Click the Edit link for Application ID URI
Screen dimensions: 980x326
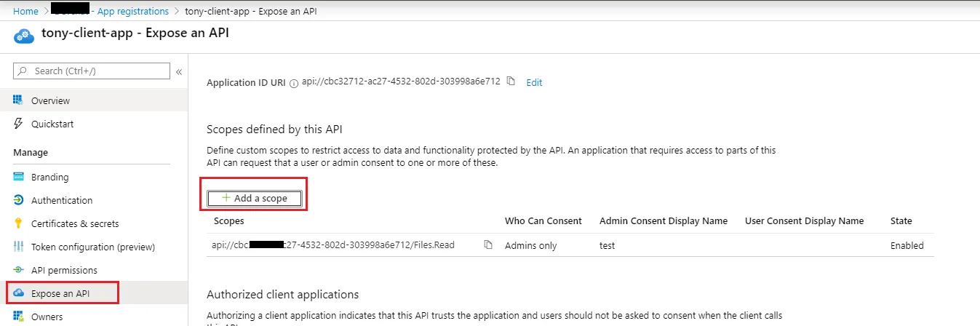coord(534,82)
